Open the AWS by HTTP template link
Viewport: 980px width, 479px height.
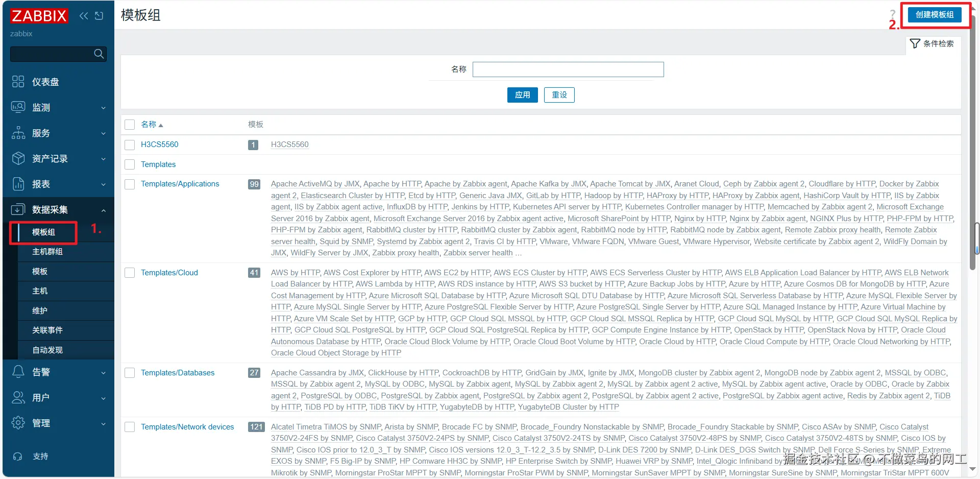point(296,273)
